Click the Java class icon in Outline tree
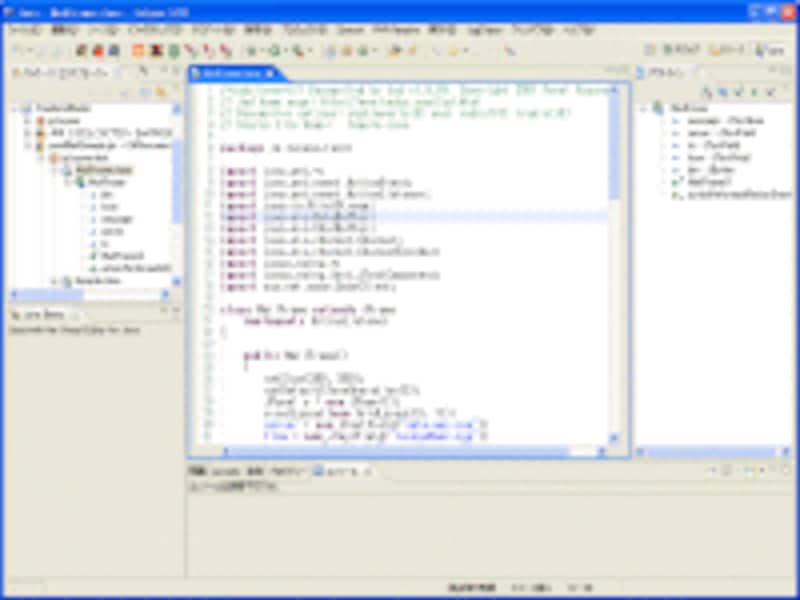 [659, 107]
